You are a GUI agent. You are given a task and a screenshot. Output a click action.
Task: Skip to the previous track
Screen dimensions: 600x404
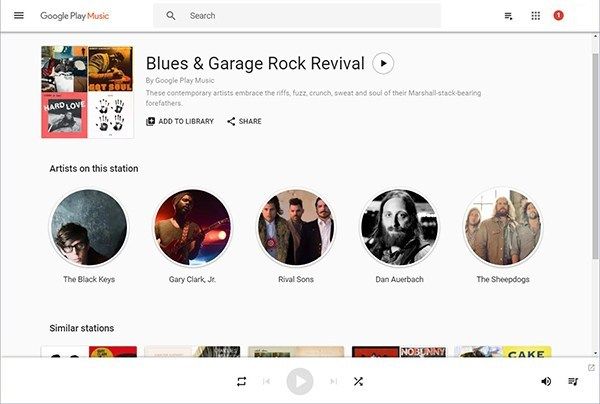click(x=267, y=381)
